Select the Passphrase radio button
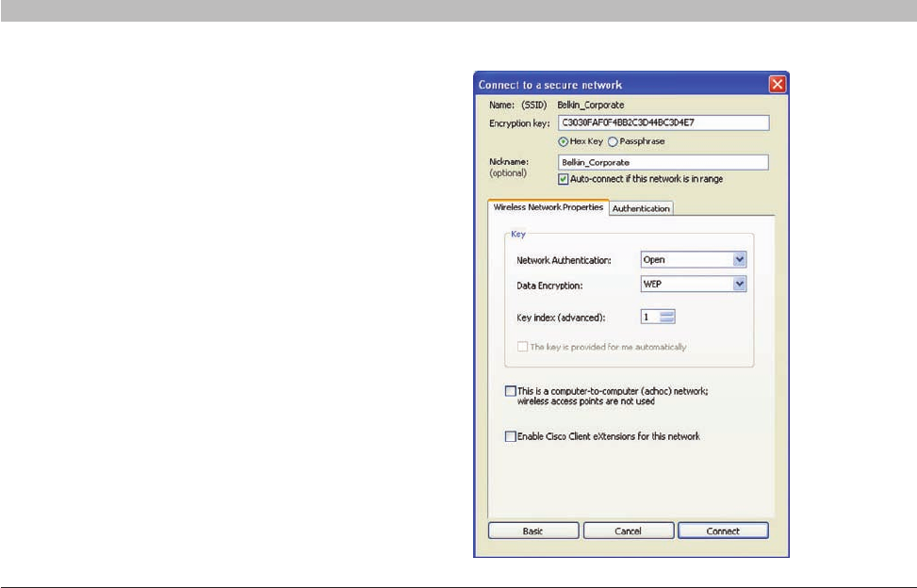The width and height of the screenshot is (917, 588). 613,141
